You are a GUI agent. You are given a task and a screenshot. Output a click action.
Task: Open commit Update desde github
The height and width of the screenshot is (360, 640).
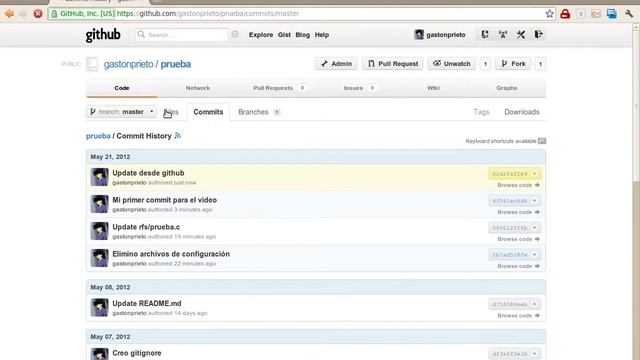pos(148,173)
